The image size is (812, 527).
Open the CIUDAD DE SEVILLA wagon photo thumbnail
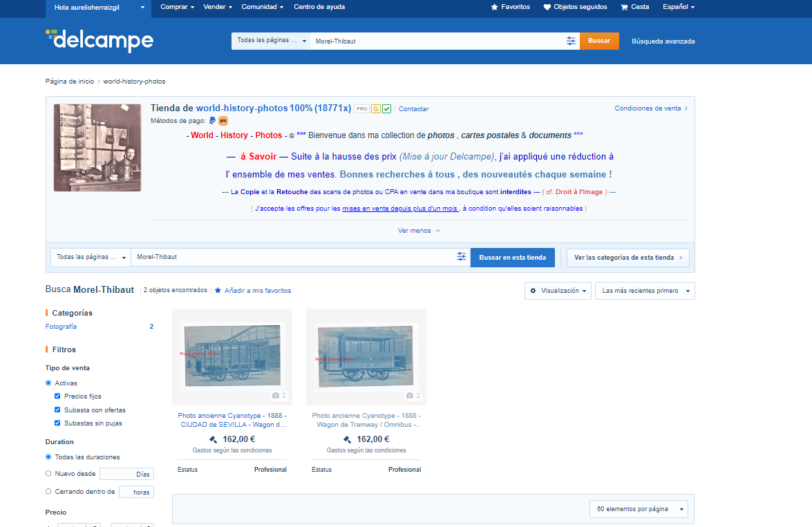(x=232, y=356)
